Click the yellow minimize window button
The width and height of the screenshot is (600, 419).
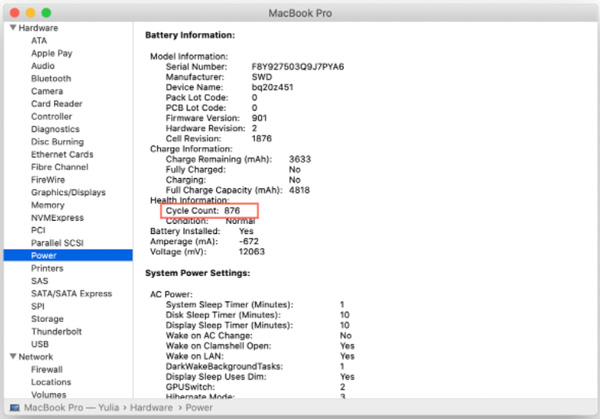pyautogui.click(x=31, y=13)
